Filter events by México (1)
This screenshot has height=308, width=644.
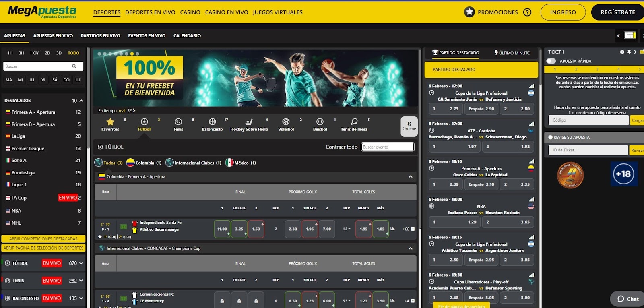241,163
